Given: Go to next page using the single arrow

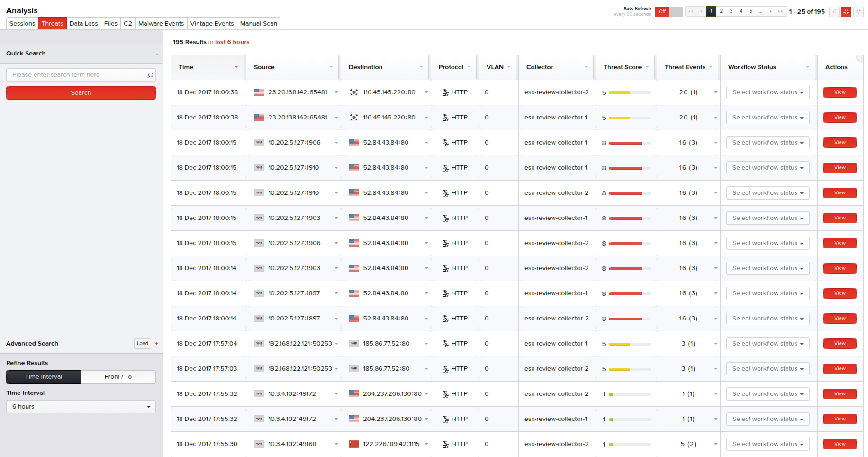Looking at the screenshot, I should (771, 11).
